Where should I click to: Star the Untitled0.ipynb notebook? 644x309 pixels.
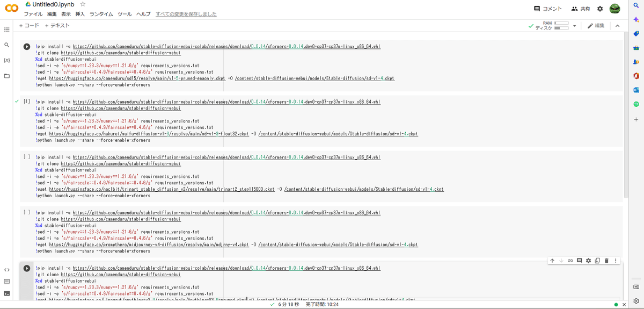[x=83, y=4]
